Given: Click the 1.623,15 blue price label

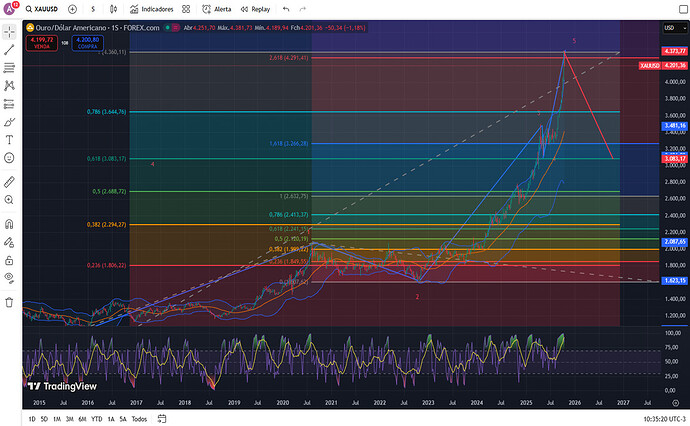Looking at the screenshot, I should click(675, 280).
